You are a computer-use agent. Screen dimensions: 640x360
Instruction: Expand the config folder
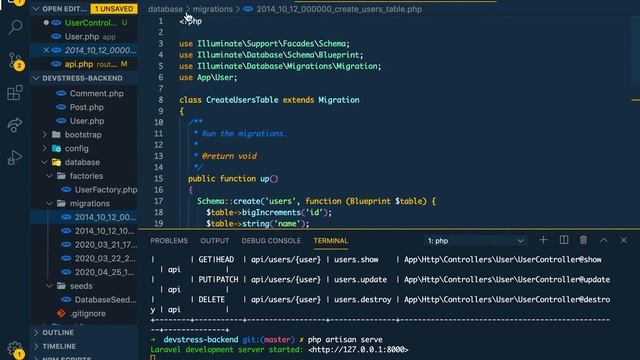pyautogui.click(x=45, y=149)
